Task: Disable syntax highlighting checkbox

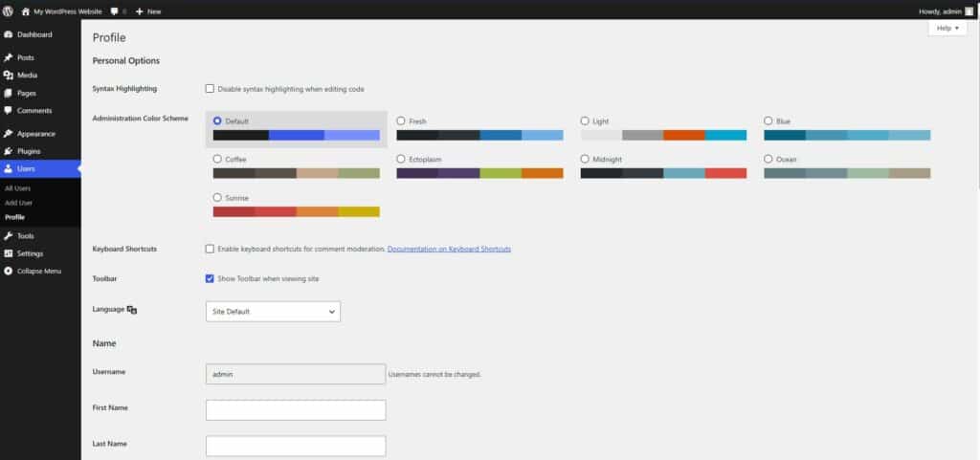Action: click(x=210, y=89)
